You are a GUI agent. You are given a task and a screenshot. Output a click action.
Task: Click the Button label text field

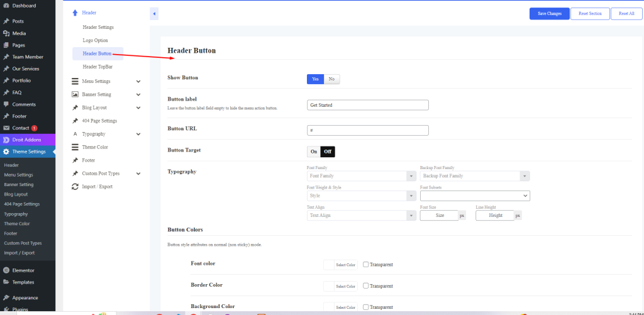point(367,105)
